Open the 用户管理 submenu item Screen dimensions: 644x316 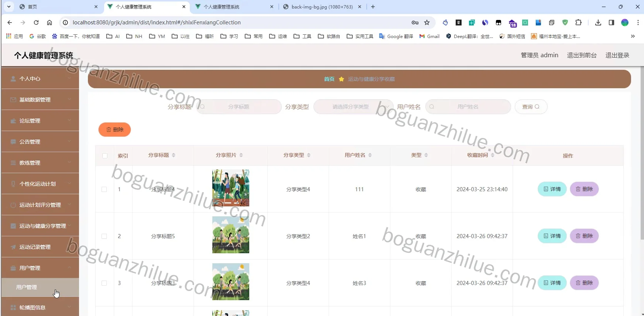(40, 287)
